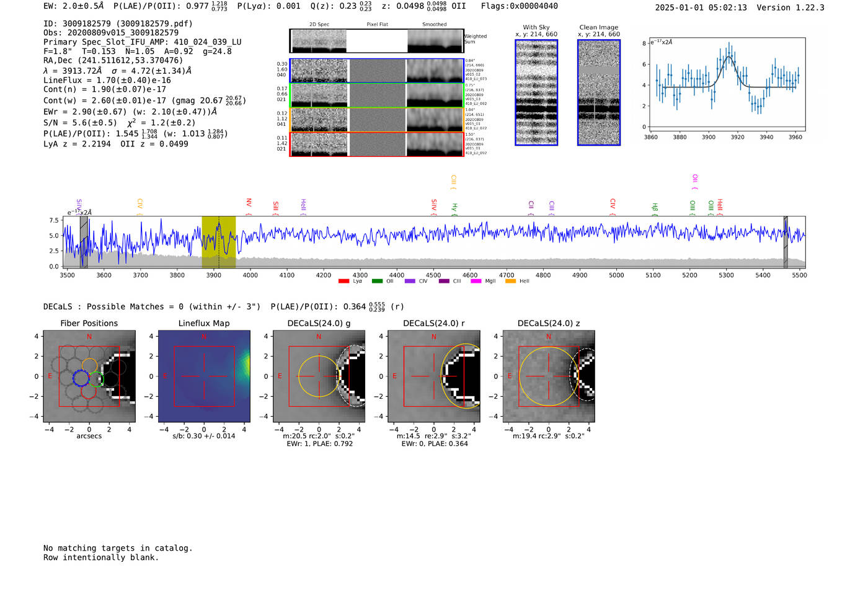Click the hatched gray band near 5460

pos(786,242)
